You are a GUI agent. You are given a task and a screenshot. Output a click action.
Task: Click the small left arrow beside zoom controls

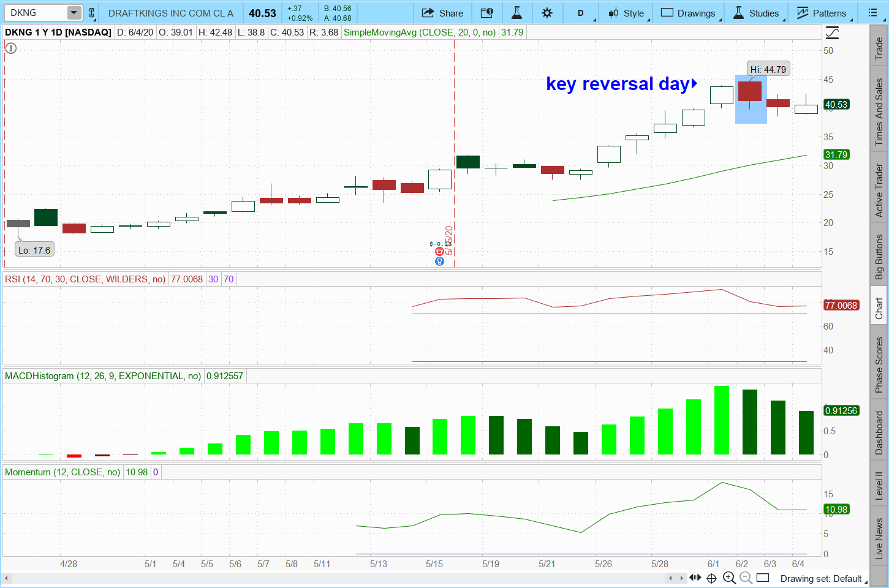pos(671,578)
